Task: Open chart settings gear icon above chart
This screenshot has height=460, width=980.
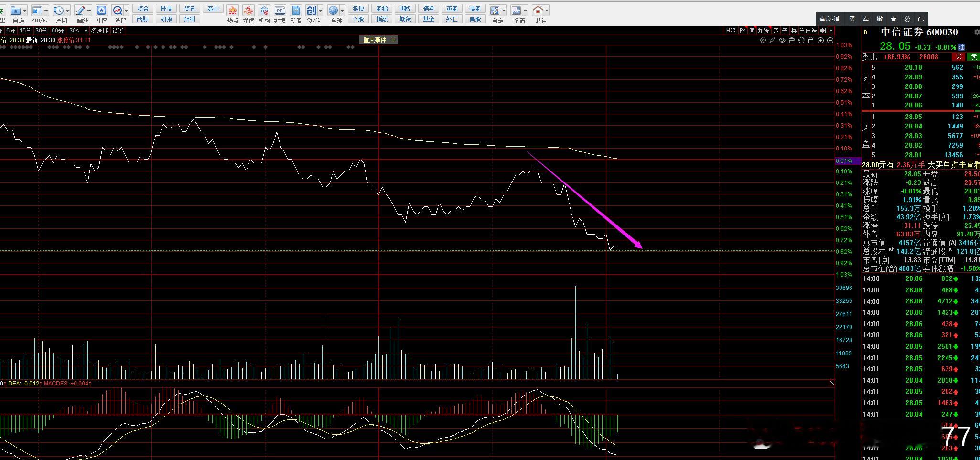Action: click(x=763, y=40)
